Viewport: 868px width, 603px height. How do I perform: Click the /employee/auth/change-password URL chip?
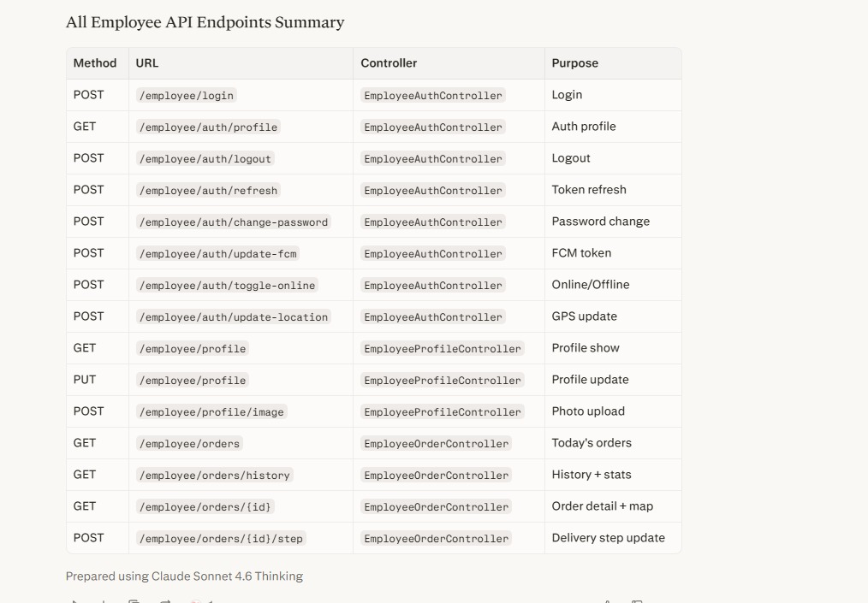point(234,222)
